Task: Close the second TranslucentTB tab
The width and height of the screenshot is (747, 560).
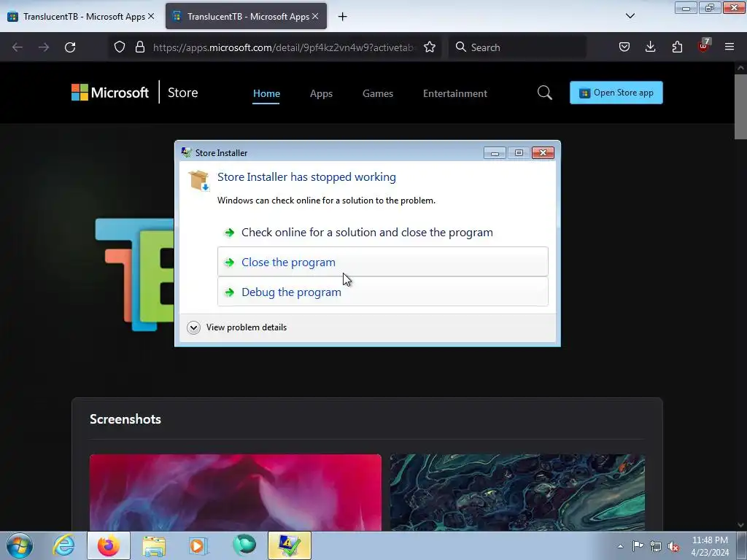Action: coord(315,16)
